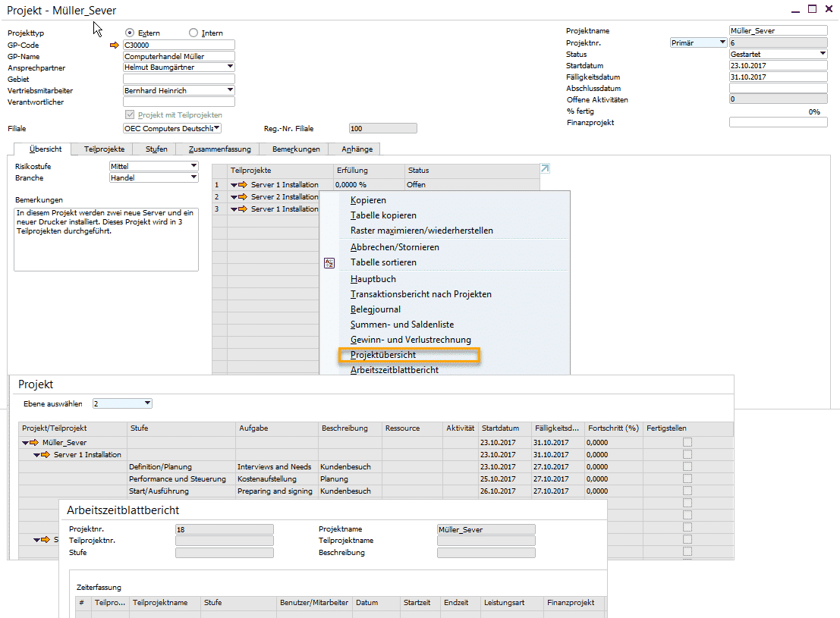Viewport: 840px width, 618px height.
Task: Check Fertigstellen for Performance und Steuerung row
Action: [x=687, y=478]
